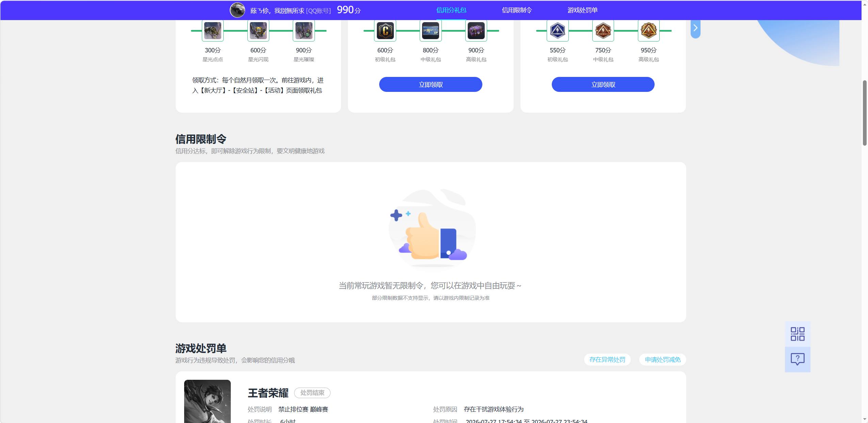Click the 处罚结束 status tag

(312, 393)
